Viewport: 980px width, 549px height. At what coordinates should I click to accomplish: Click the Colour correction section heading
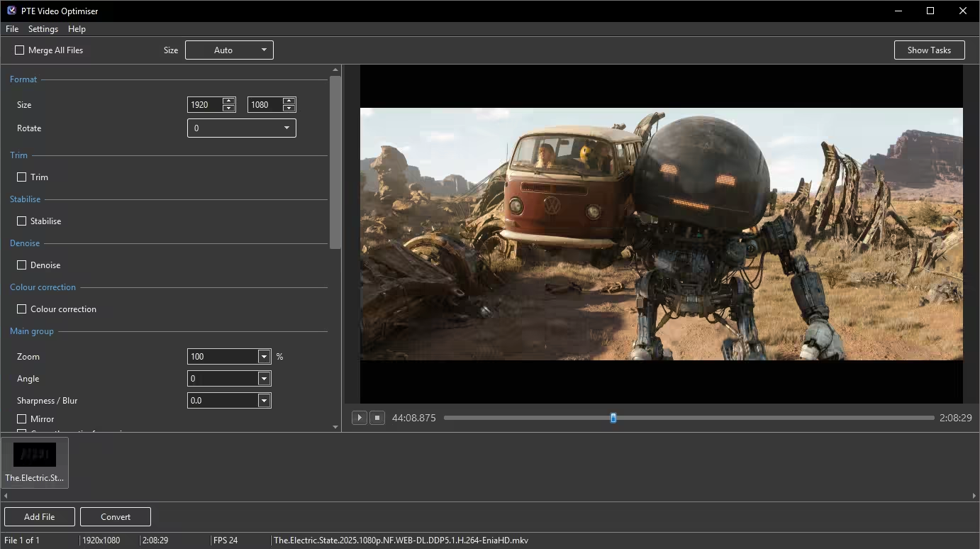click(x=43, y=287)
